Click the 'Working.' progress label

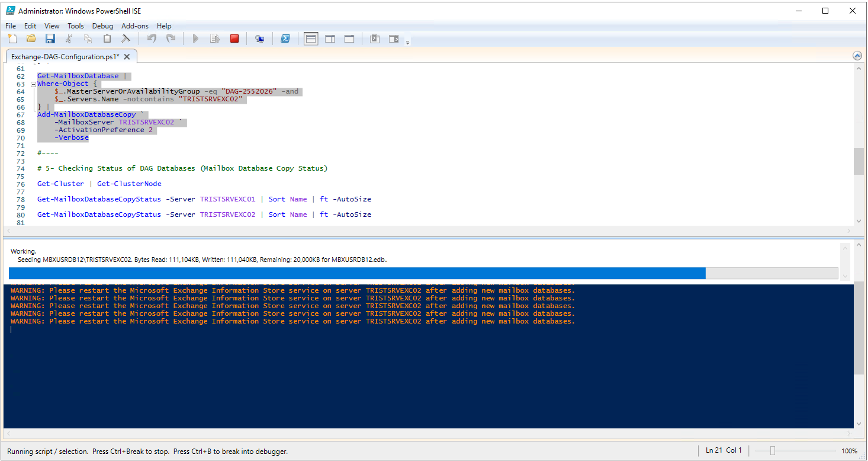pos(24,251)
